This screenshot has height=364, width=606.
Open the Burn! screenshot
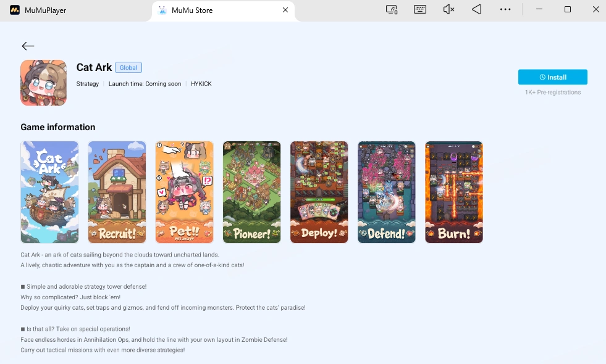click(454, 192)
